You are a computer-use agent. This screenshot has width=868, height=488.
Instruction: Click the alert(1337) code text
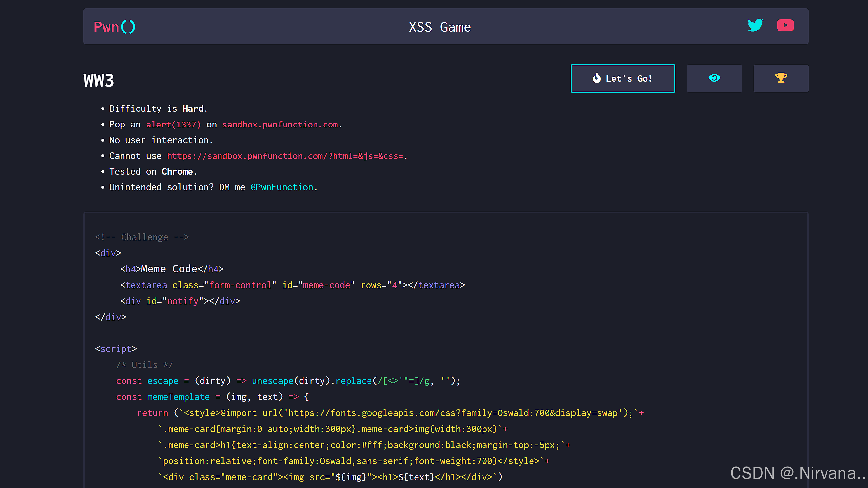[x=173, y=125]
